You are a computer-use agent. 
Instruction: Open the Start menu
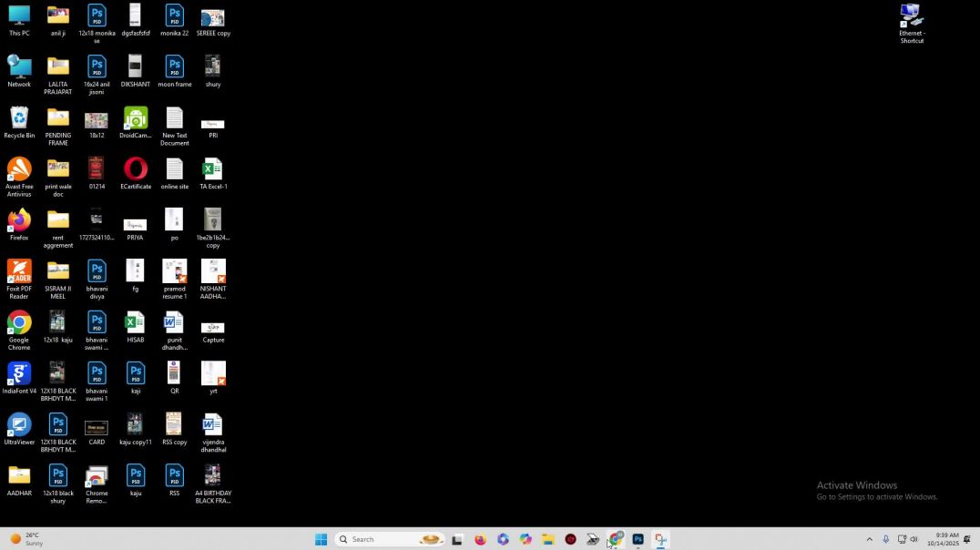321,539
